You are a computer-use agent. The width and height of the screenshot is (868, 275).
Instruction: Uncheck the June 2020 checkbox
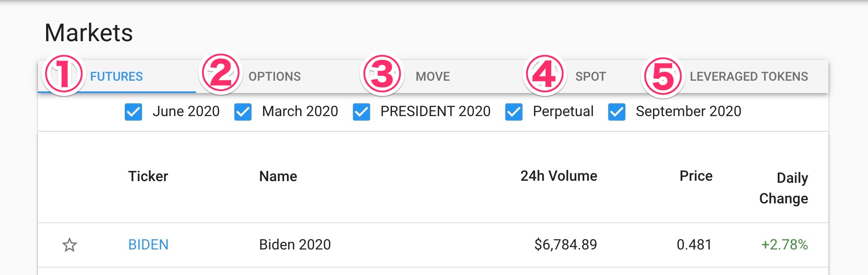tap(133, 112)
